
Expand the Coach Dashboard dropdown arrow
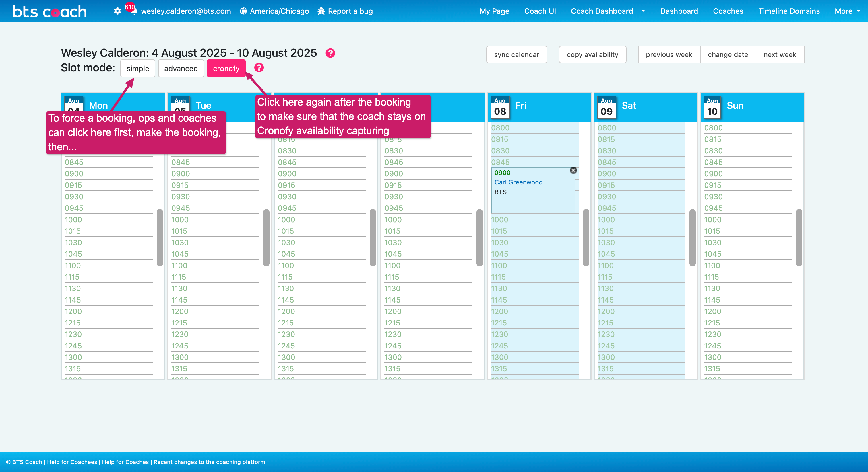click(x=643, y=11)
